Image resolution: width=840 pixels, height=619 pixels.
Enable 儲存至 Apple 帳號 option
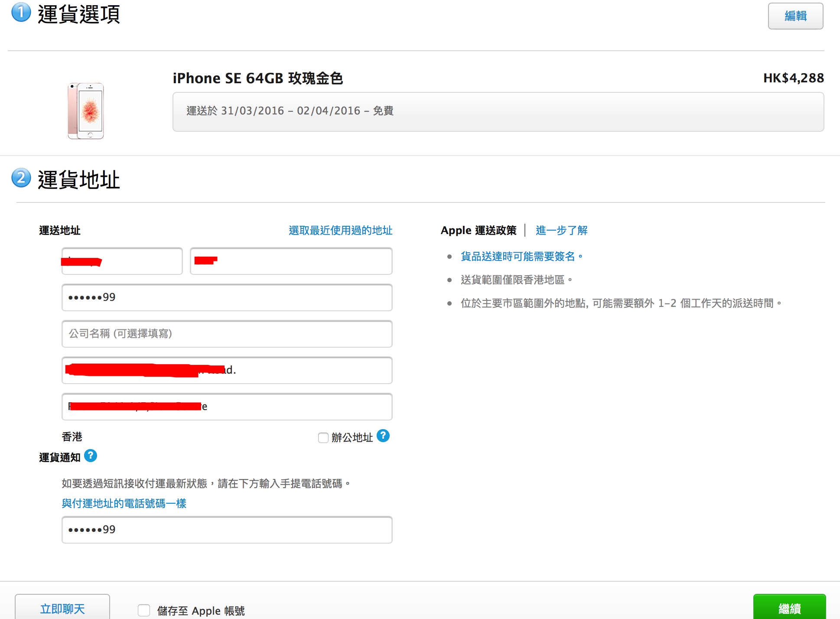pos(143,610)
